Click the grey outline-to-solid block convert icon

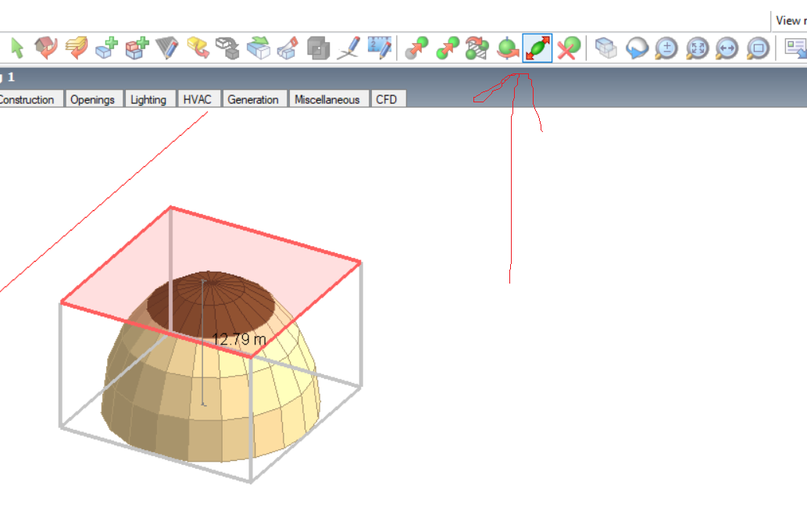click(x=227, y=48)
